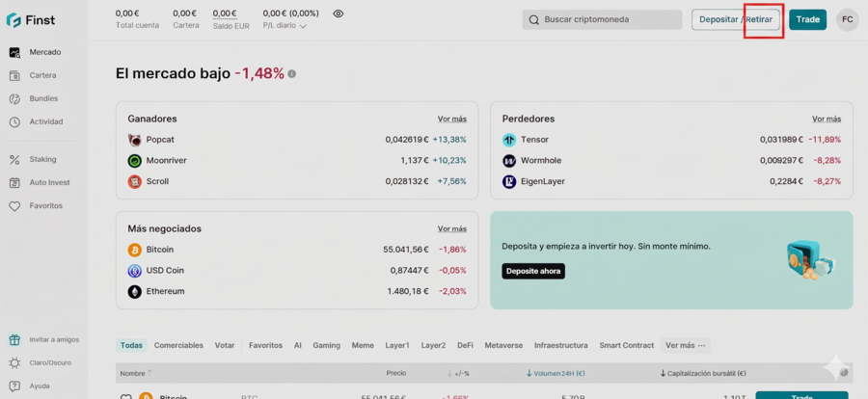Click Tensor change -11,89%
Image resolution: width=868 pixels, height=399 pixels.
click(x=825, y=140)
